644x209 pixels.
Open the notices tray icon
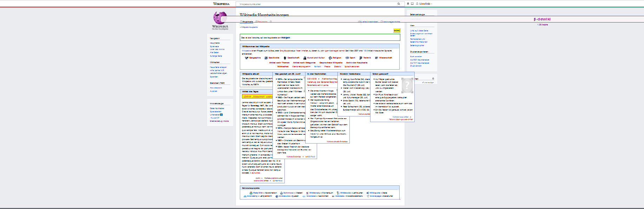click(412, 4)
